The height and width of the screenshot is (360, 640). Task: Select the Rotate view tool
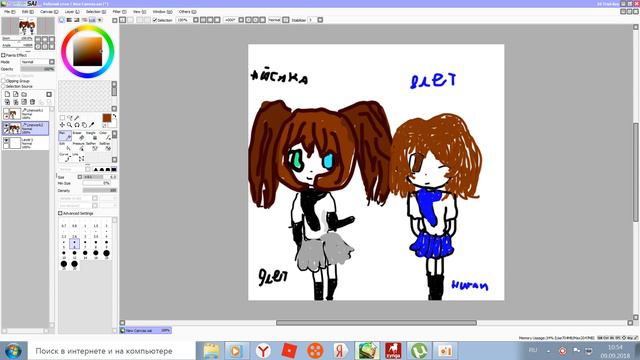[77, 124]
